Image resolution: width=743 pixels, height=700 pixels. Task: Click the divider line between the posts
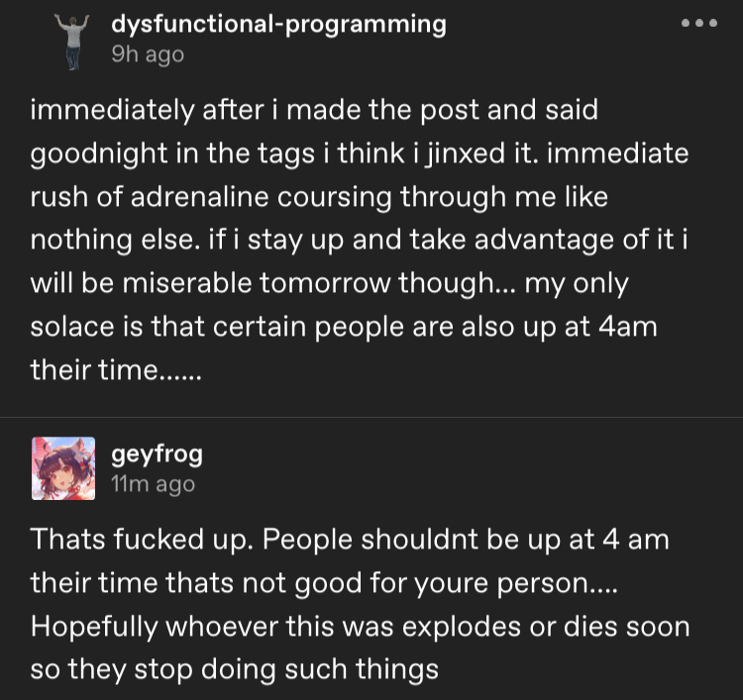coord(371,417)
